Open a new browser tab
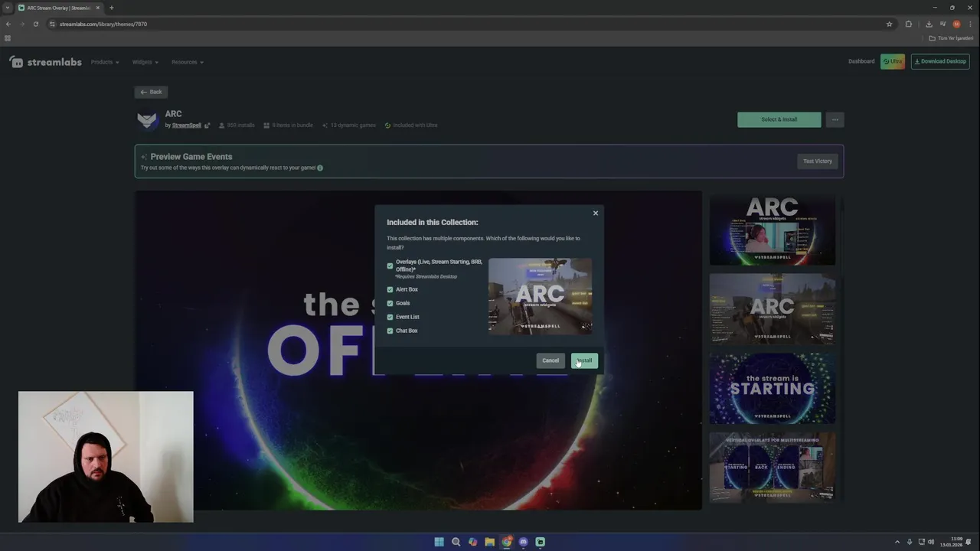 (111, 8)
